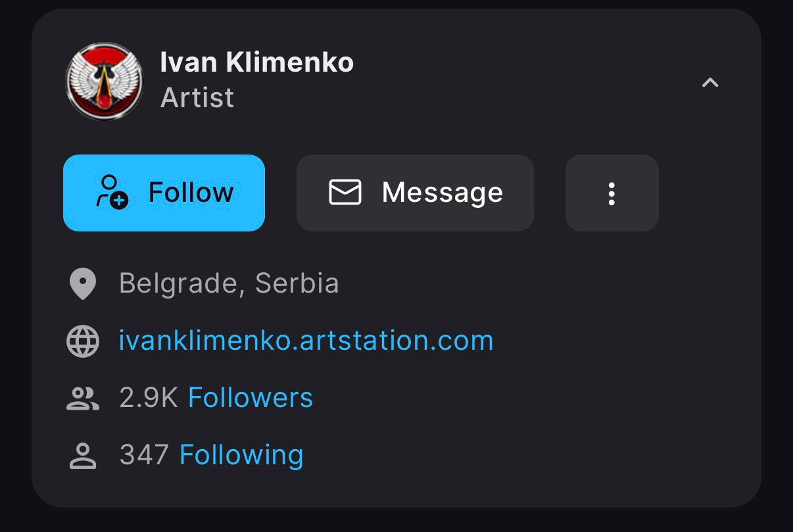Click Ivan Klimenko's round avatar image
The width and height of the screenshot is (793, 532).
coord(105,82)
